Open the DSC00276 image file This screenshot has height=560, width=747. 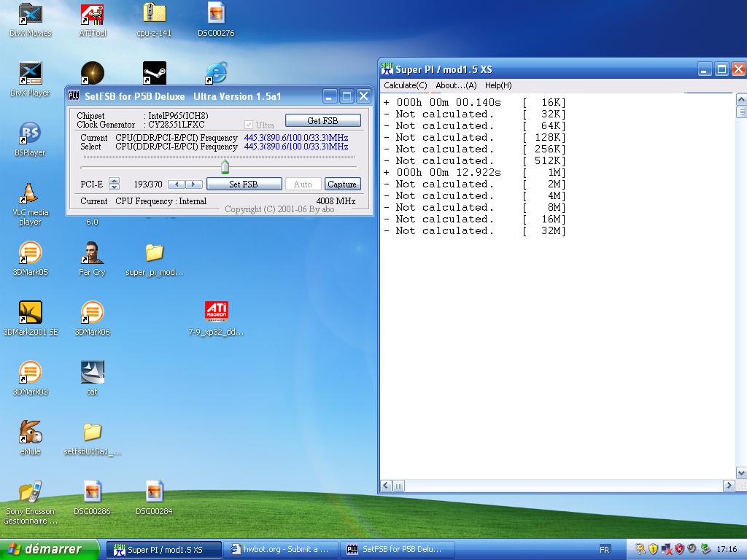[216, 20]
